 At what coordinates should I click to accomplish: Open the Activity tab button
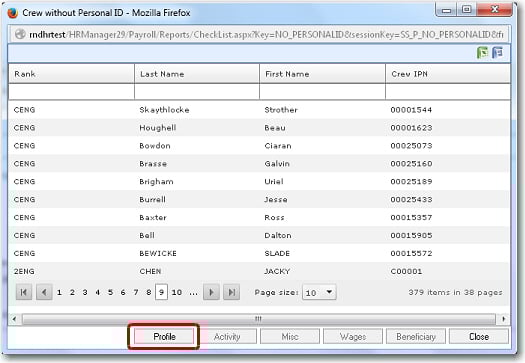[x=227, y=337]
